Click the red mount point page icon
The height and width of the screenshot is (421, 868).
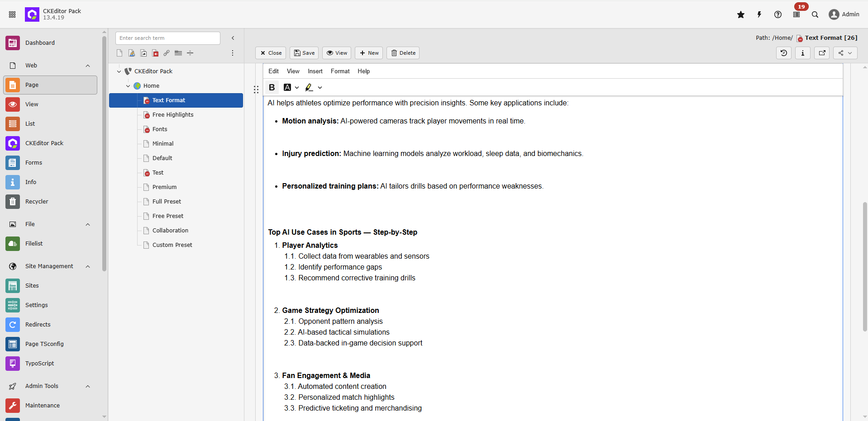(x=155, y=53)
